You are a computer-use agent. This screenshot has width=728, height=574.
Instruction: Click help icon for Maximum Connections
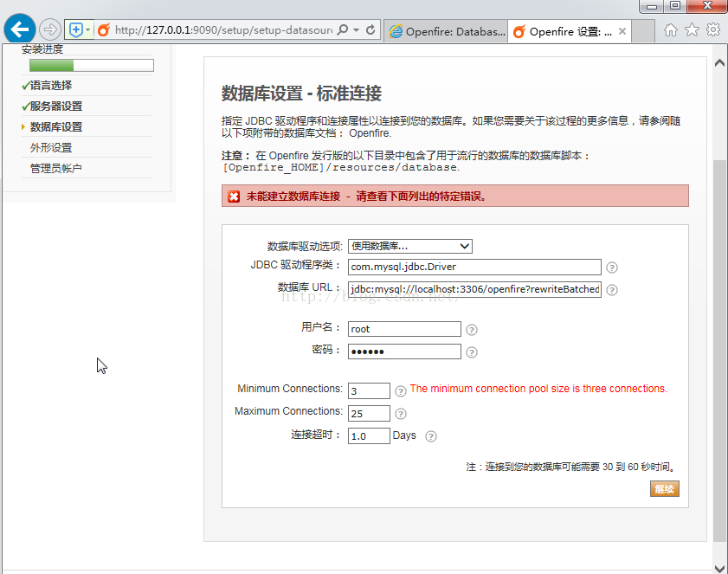point(400,414)
